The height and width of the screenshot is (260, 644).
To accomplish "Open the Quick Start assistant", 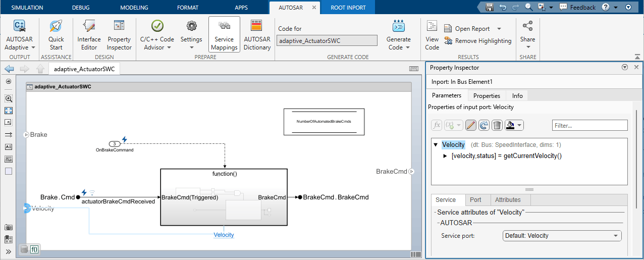I will (56, 35).
